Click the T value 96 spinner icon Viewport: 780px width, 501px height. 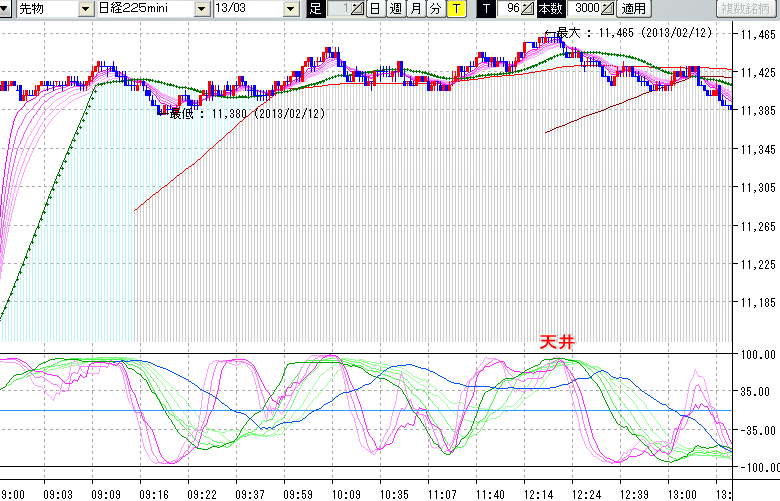click(x=529, y=9)
